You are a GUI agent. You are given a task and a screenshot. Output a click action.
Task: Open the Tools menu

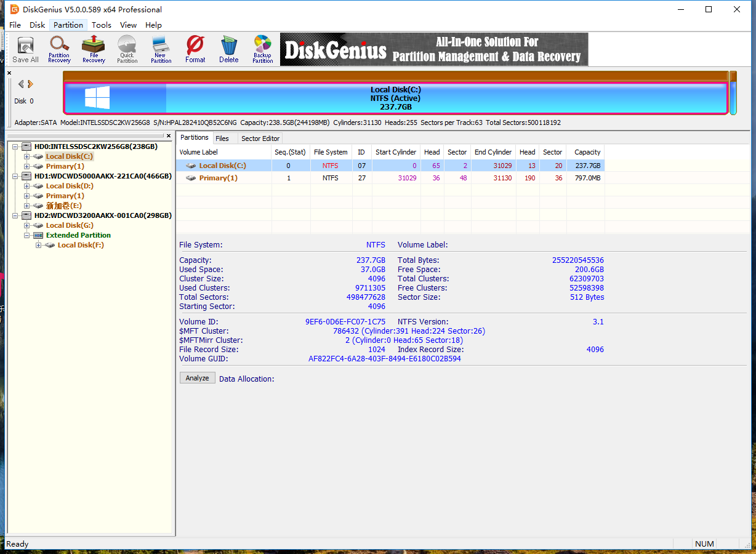tap(102, 25)
